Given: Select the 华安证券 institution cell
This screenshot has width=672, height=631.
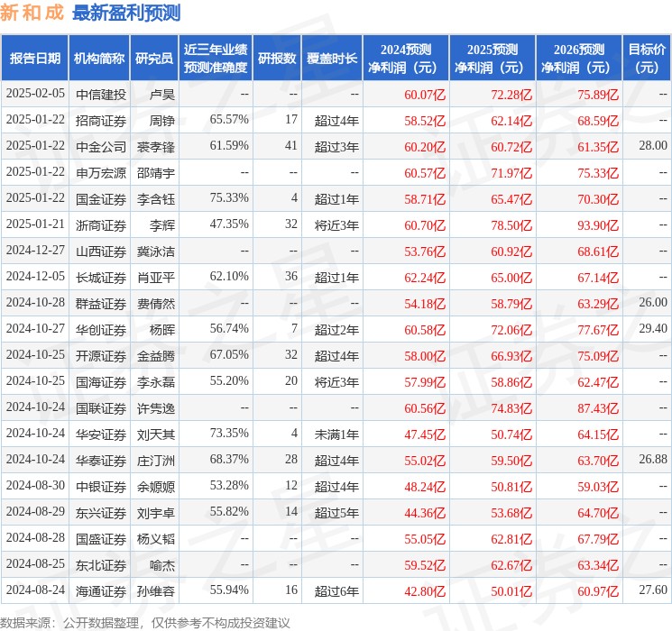Looking at the screenshot, I should tap(101, 434).
